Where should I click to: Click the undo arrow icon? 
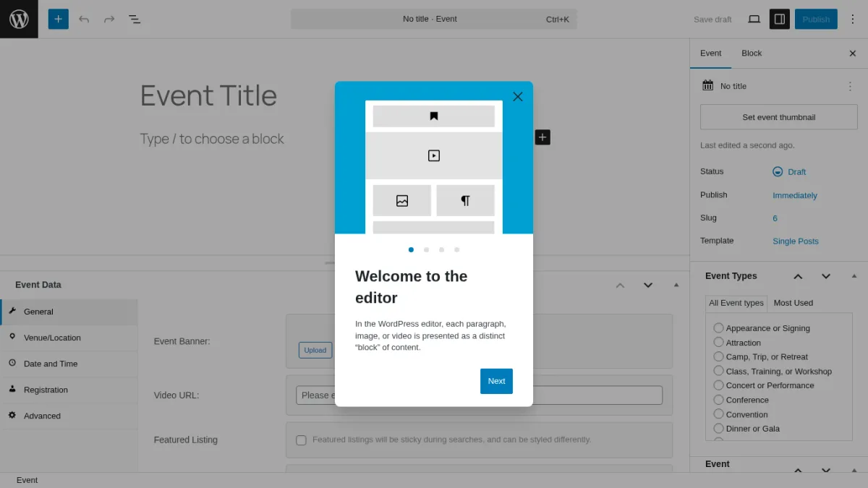tap(84, 19)
